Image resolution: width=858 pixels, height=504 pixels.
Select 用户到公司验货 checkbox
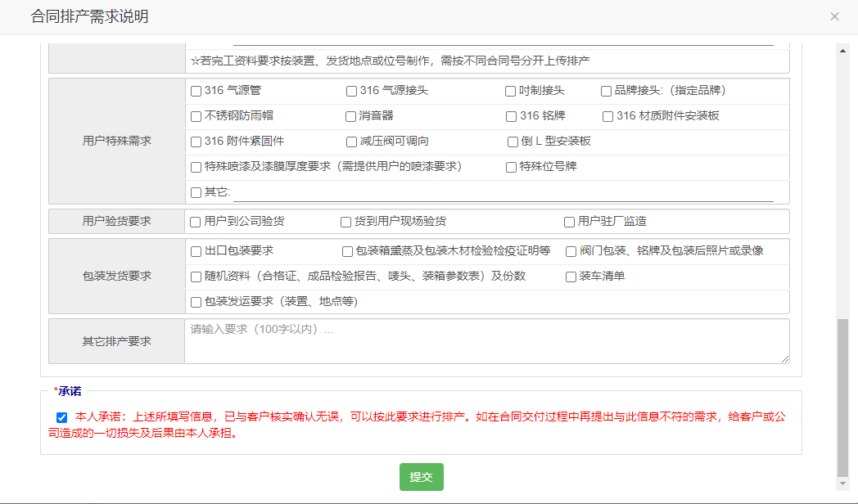point(195,222)
